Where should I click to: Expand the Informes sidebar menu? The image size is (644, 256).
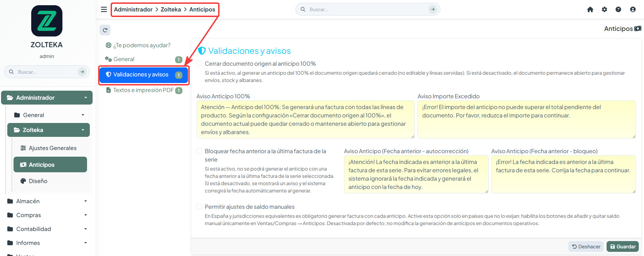click(47, 243)
